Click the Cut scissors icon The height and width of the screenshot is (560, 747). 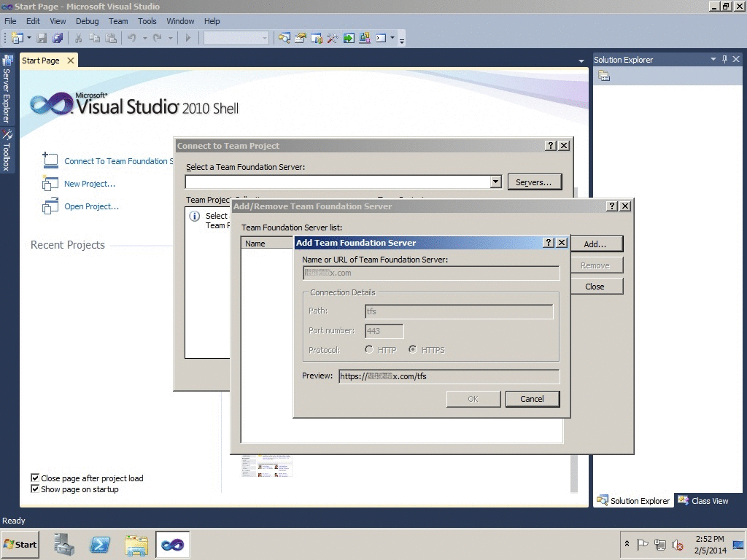79,38
